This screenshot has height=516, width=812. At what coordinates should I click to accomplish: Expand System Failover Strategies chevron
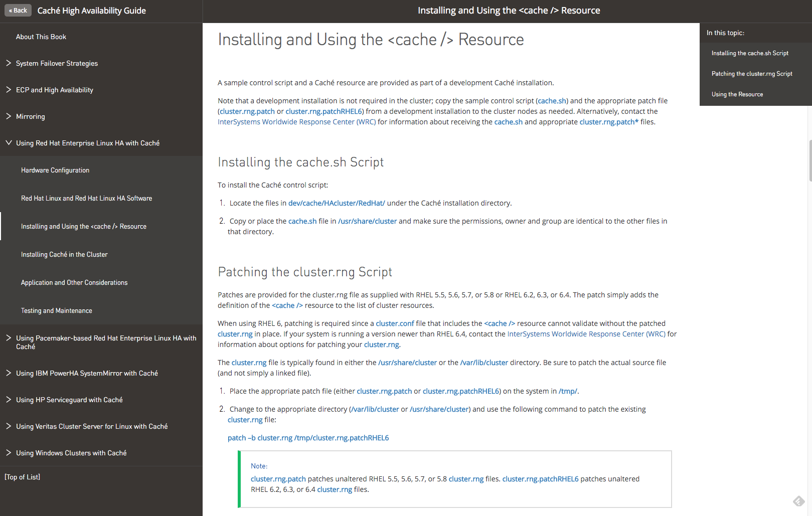9,63
